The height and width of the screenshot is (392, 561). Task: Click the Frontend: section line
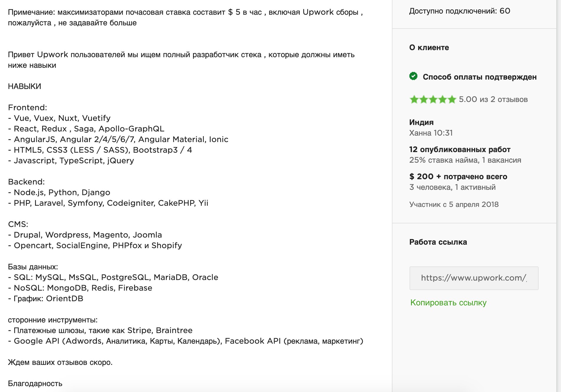[27, 108]
